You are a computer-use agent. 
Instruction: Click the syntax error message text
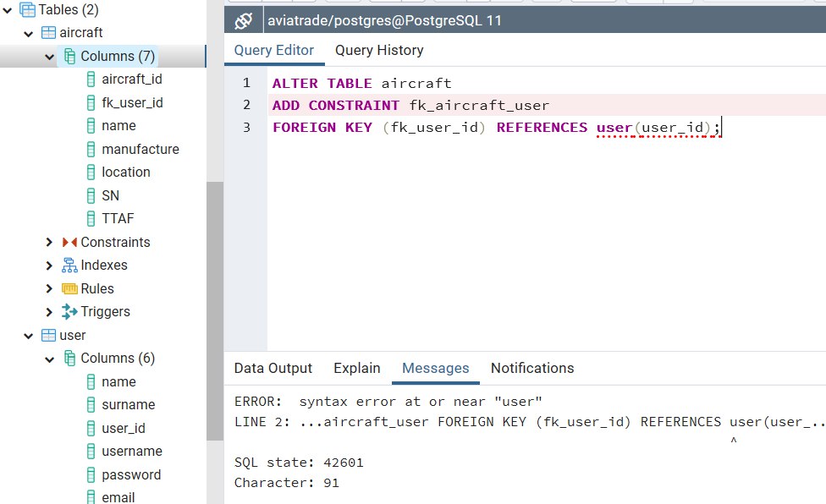coord(388,402)
